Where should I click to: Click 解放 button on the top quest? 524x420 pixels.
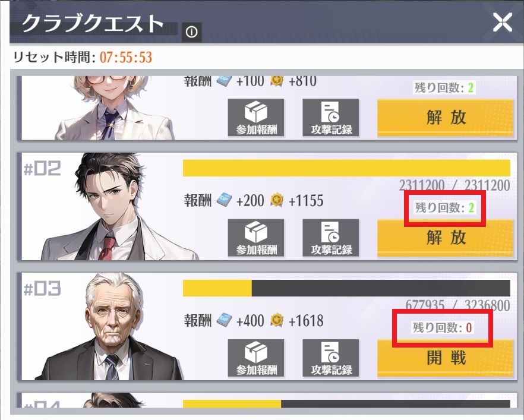pos(446,118)
